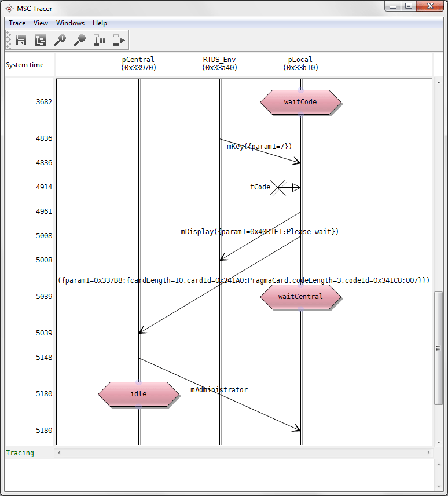Click the vertical scrollbar up arrow

(439, 82)
